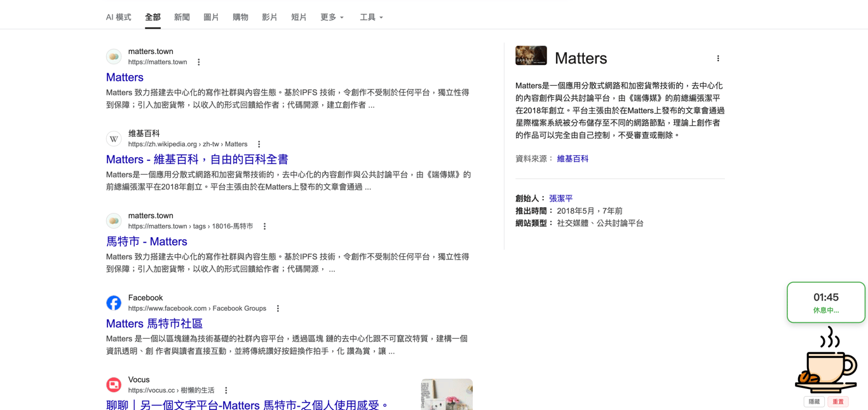This screenshot has width=868, height=410.
Task: Open the 購物 tab
Action: point(240,17)
